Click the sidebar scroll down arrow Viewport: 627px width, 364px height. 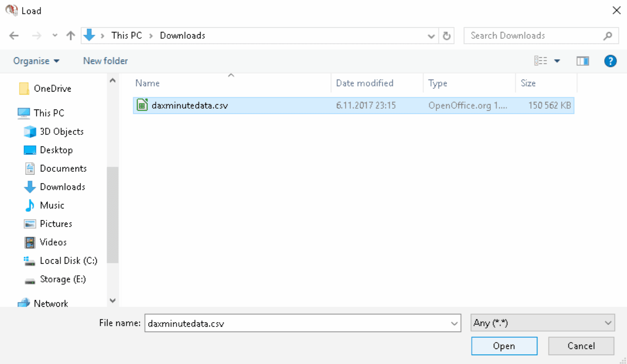point(113,301)
